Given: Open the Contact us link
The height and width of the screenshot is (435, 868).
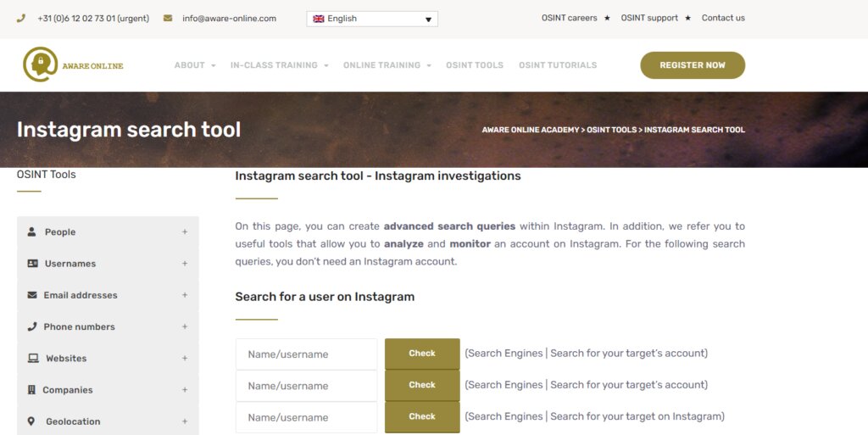Looking at the screenshot, I should (723, 18).
